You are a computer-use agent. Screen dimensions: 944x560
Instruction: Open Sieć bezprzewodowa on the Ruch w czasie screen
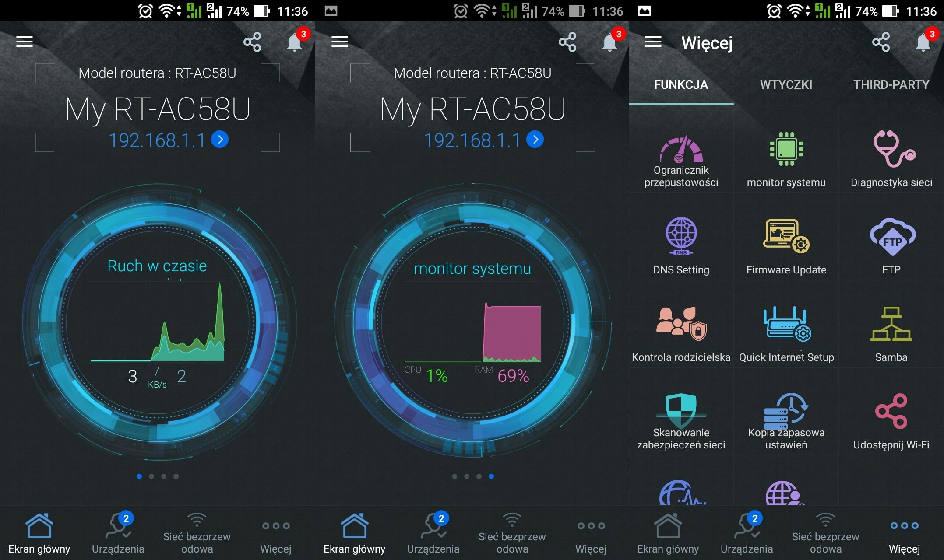coord(197,534)
